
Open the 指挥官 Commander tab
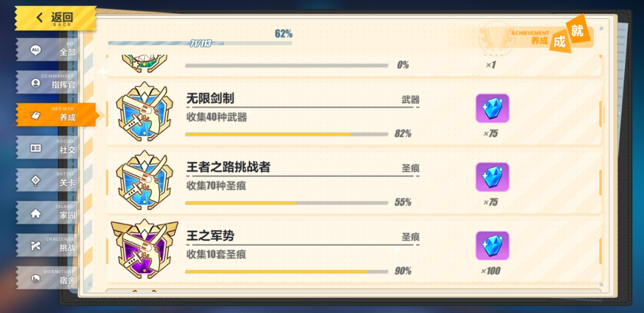pyautogui.click(x=47, y=83)
